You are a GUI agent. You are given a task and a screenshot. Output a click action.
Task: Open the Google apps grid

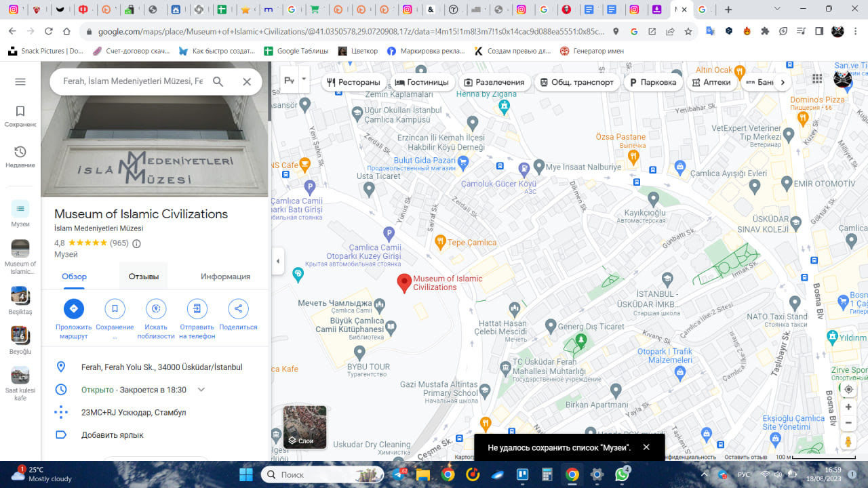(817, 79)
